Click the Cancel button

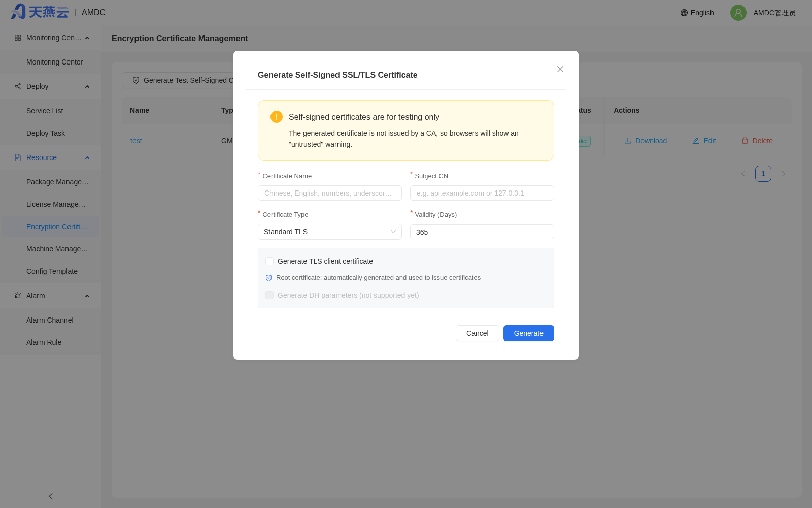click(478, 333)
